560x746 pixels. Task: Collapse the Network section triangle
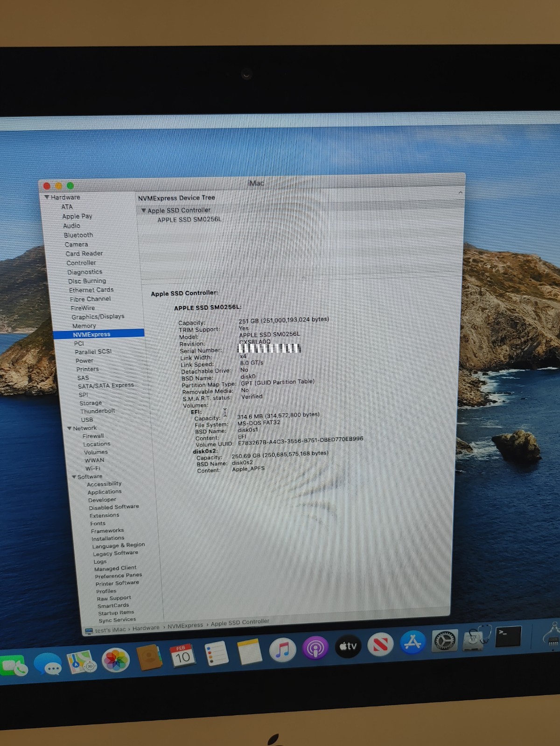tap(70, 428)
